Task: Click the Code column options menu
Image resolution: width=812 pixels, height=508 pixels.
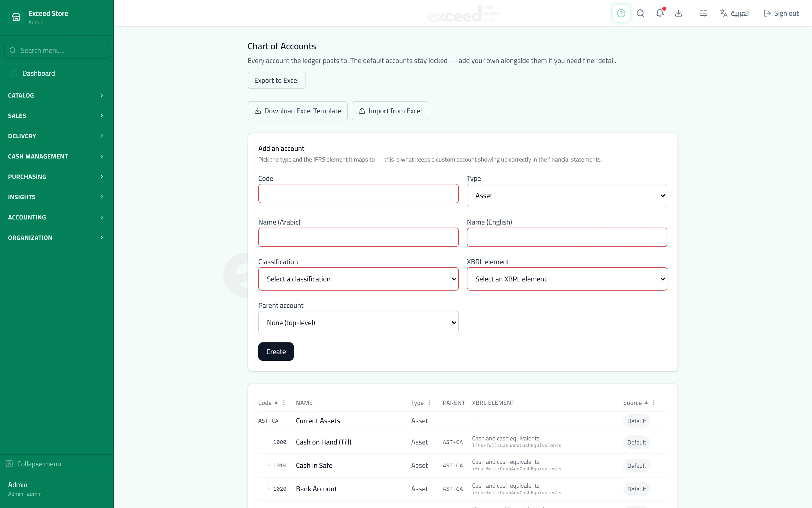Action: (284, 403)
